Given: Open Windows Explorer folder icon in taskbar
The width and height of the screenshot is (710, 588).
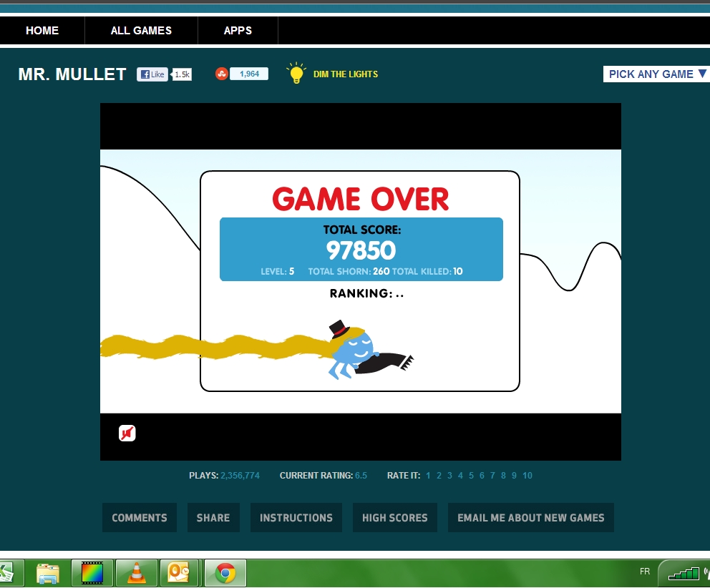Looking at the screenshot, I should [x=48, y=573].
